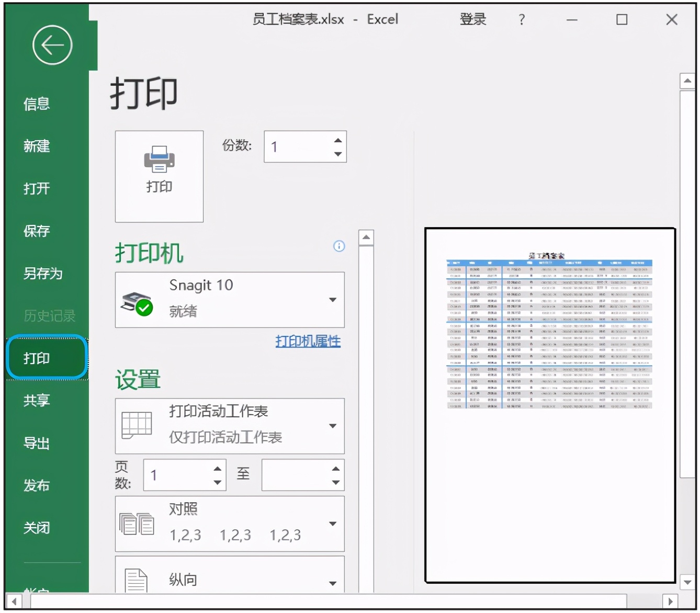Click the Help question mark icon
Viewport: 700px width, 613px height.
521,19
